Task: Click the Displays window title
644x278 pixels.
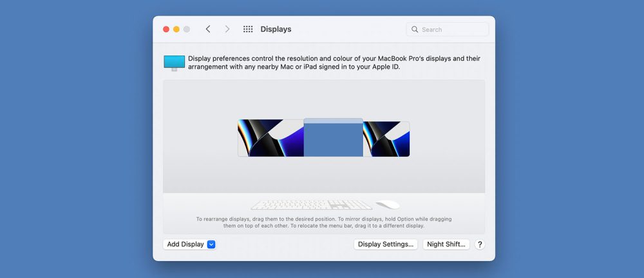Action: point(276,29)
